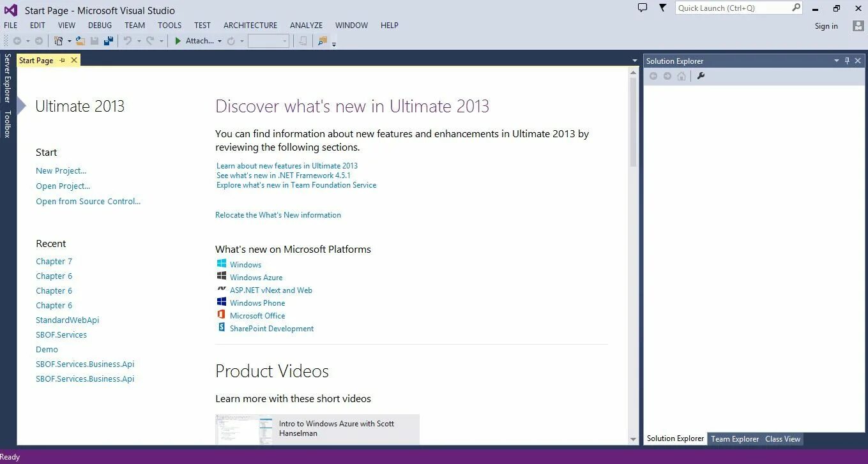Expand the Refresh browser dropdown arrow

click(242, 41)
